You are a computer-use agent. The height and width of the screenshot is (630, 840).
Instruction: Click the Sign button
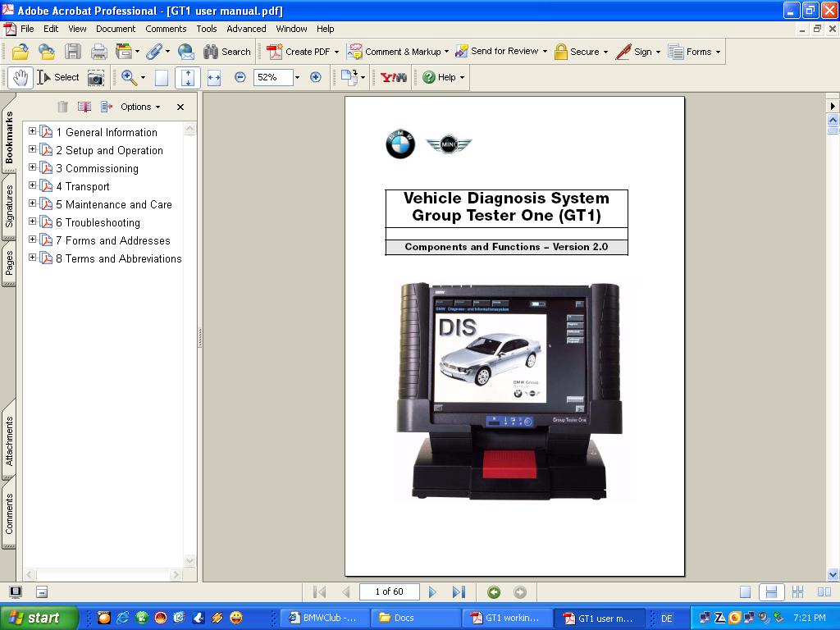click(637, 52)
